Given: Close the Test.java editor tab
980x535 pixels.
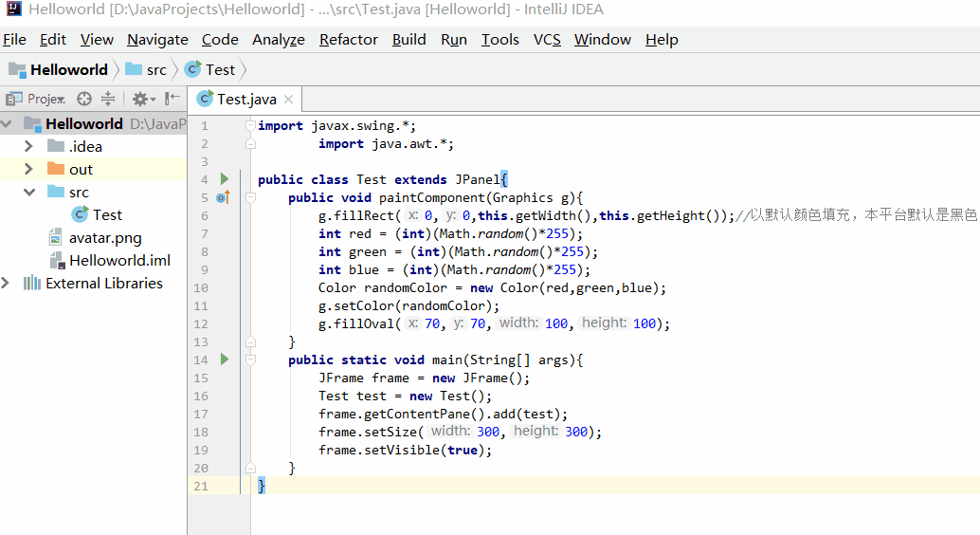Looking at the screenshot, I should 288,99.
